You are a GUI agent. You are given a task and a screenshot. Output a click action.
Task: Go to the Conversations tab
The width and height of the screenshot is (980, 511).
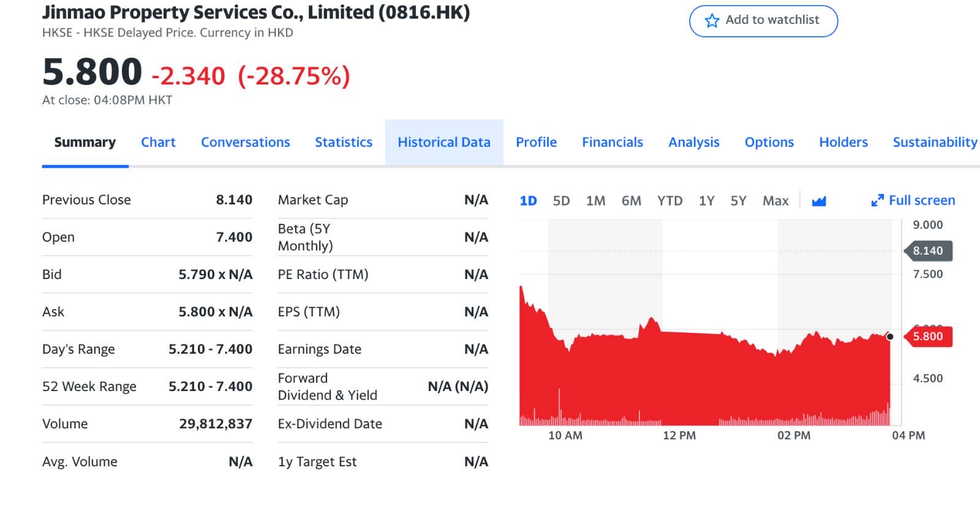246,142
